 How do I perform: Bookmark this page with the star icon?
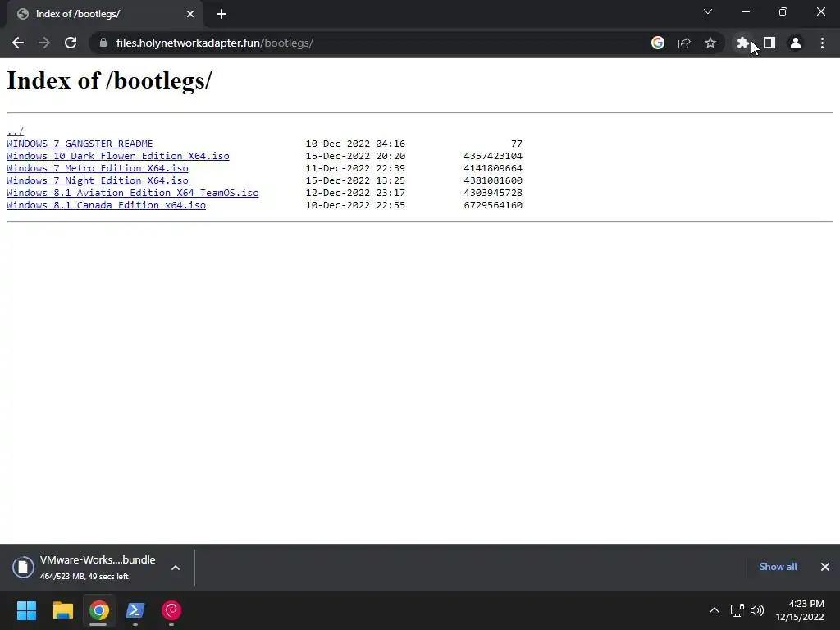[x=710, y=43]
